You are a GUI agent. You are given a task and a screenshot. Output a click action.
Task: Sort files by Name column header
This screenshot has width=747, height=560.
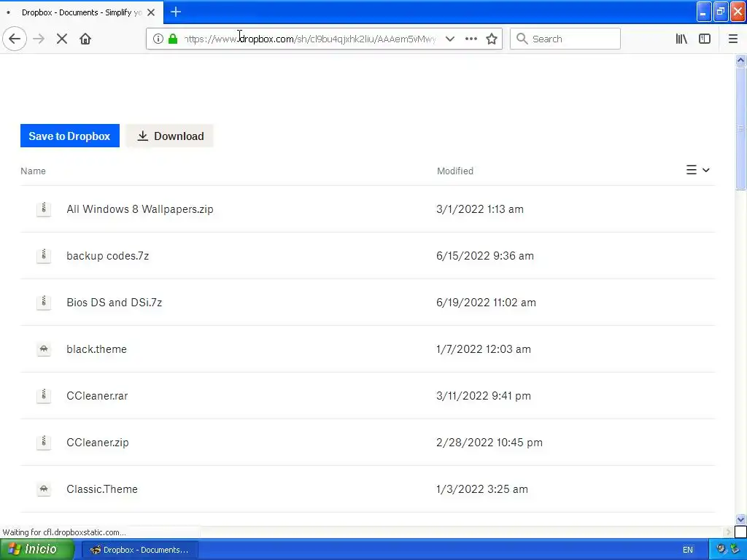[33, 171]
